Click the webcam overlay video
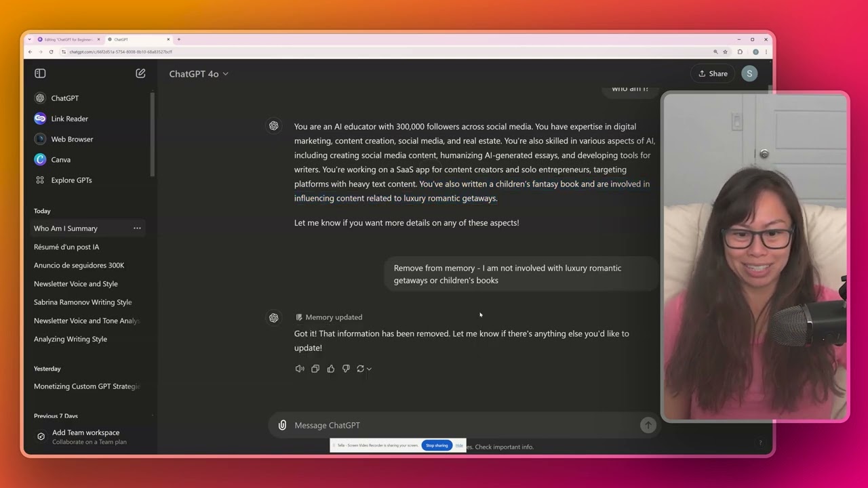Viewport: 868px width, 488px height. 755,257
